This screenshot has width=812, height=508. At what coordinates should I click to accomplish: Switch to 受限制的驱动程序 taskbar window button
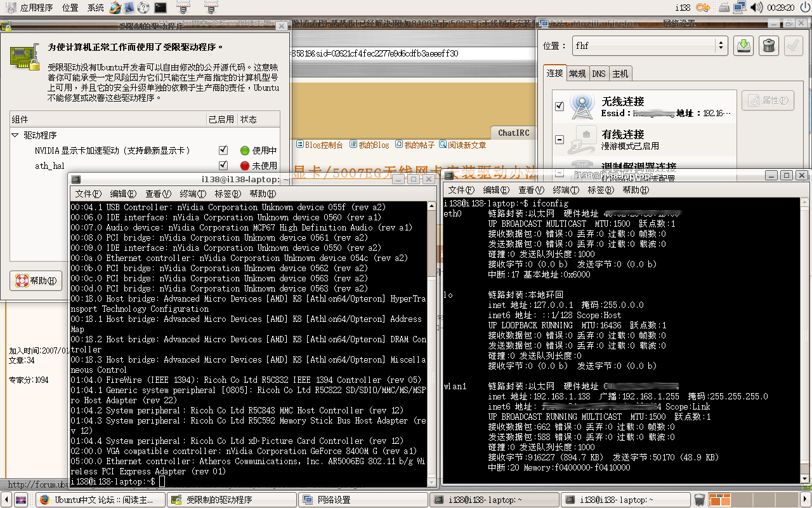tap(232, 500)
